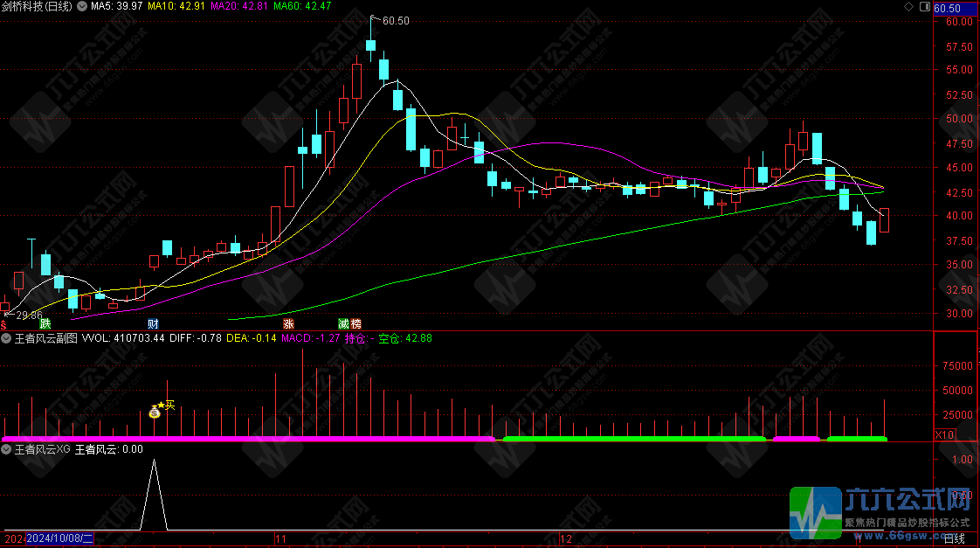Open the 王者风云XG indicator dropdown arrow
The image size is (980, 548).
pyautogui.click(x=7, y=449)
